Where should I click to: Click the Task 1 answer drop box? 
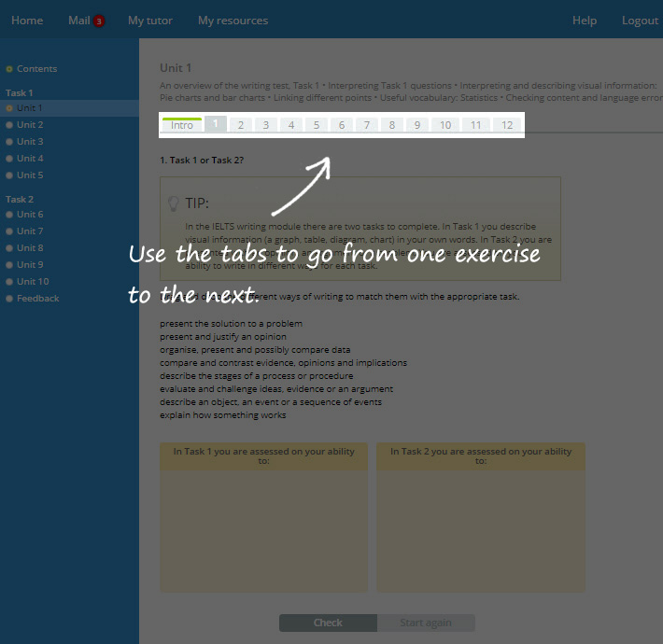click(264, 527)
